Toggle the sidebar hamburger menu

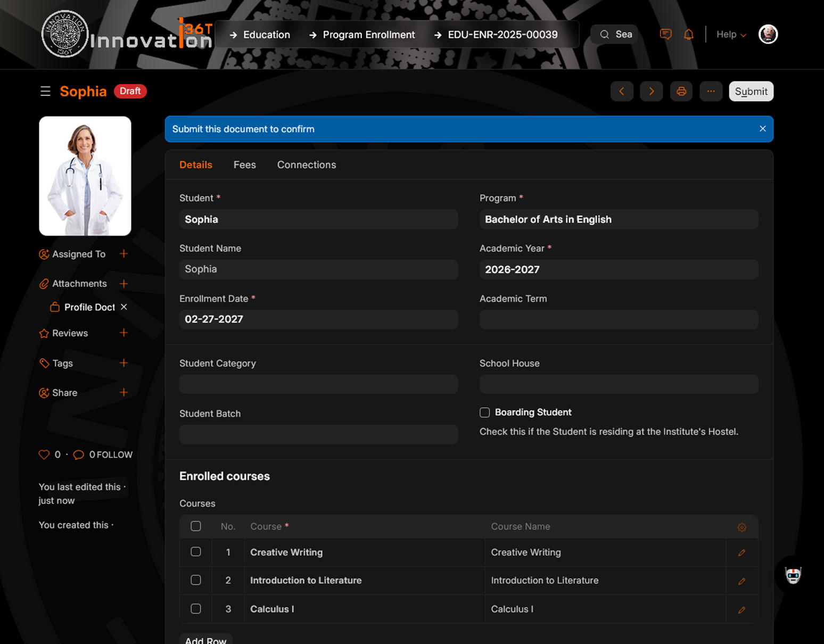[45, 92]
